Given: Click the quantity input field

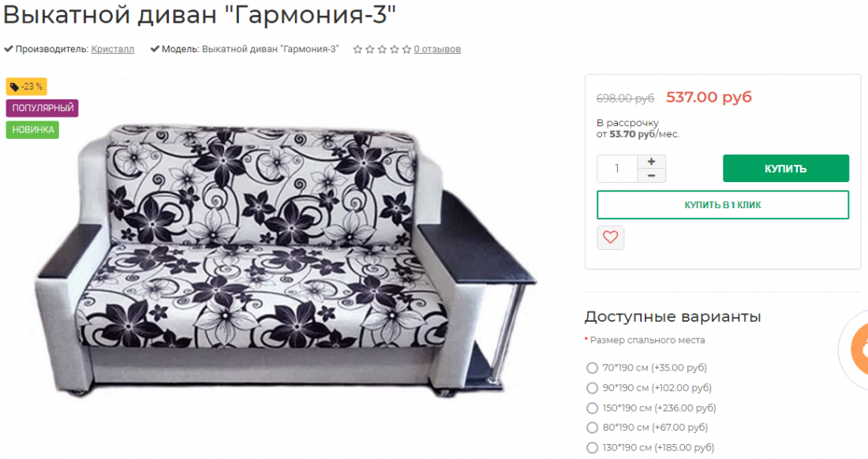Looking at the screenshot, I should [617, 169].
